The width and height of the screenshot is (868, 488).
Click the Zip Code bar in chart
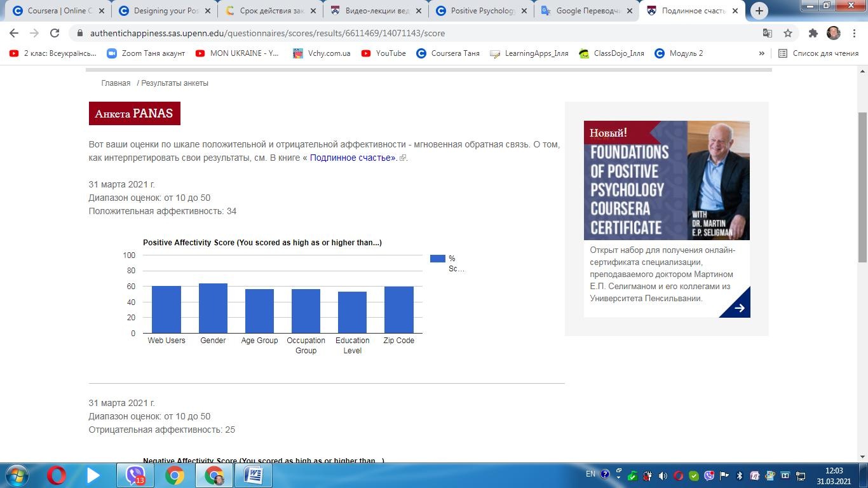(399, 310)
